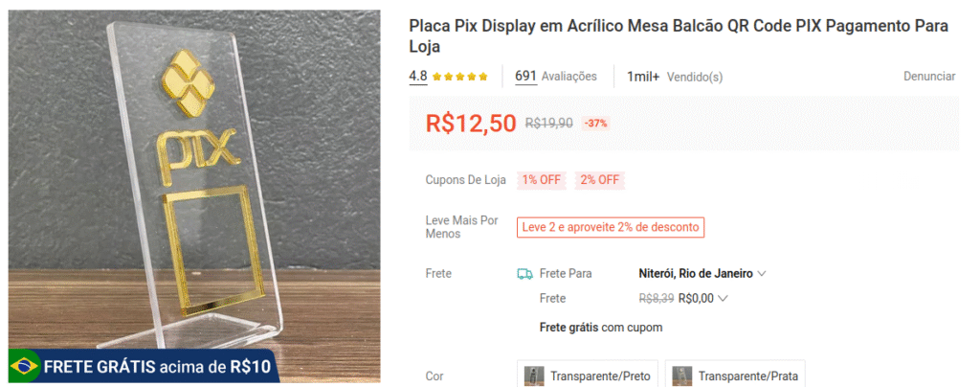This screenshot has width=980, height=387.
Task: Click the -37% discount badge
Action: click(x=596, y=124)
